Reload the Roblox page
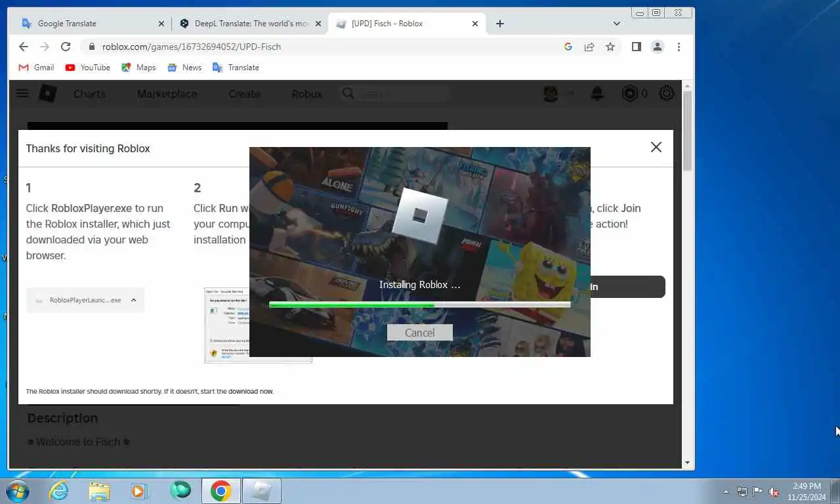Image resolution: width=840 pixels, height=504 pixels. (66, 47)
